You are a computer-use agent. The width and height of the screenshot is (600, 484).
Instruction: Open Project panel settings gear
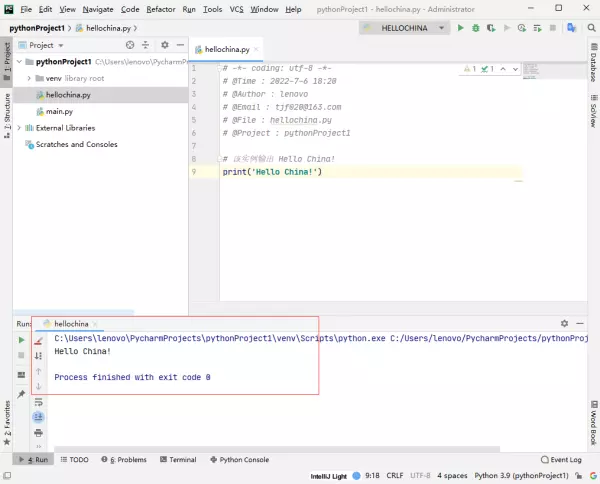click(165, 45)
